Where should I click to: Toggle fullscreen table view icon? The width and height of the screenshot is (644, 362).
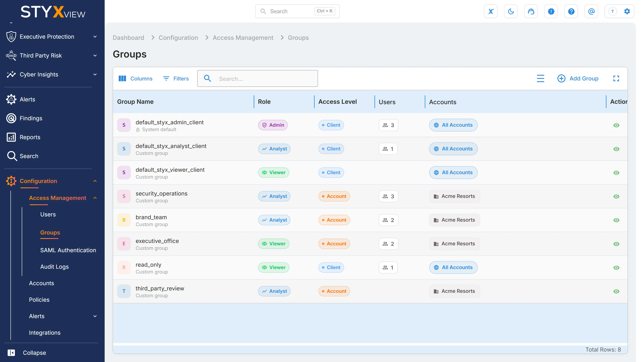(616, 78)
